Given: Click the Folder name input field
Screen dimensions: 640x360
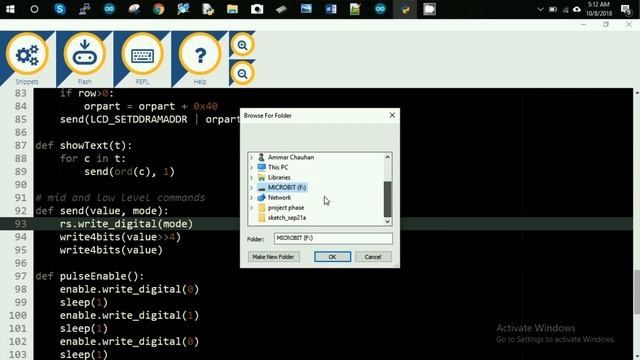Looking at the screenshot, I should 333,238.
